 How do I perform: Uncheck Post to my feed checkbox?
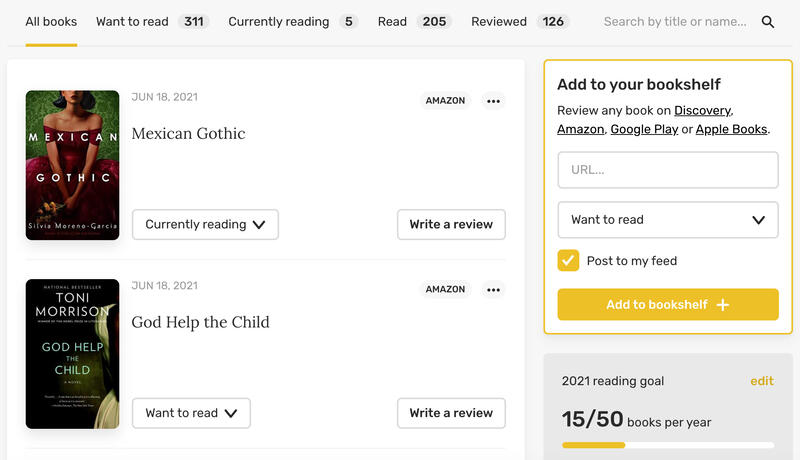point(568,261)
